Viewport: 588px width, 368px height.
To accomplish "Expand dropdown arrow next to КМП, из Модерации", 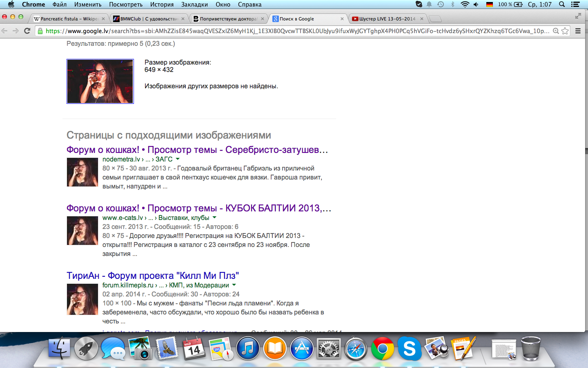I will pos(234,285).
